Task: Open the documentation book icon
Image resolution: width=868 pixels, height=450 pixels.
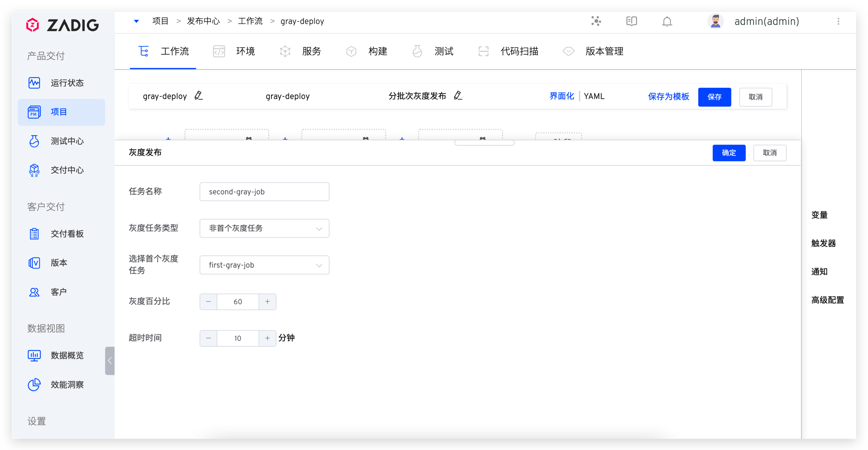Action: pos(631,21)
